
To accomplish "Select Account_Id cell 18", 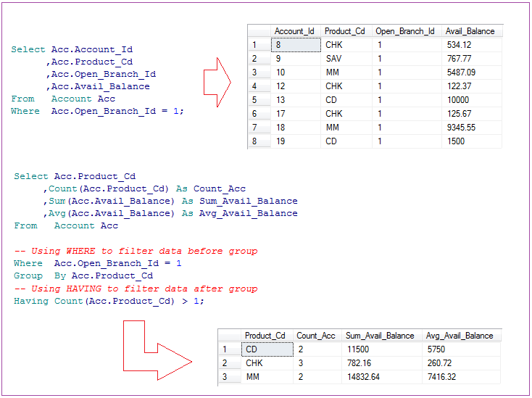I will coord(296,128).
